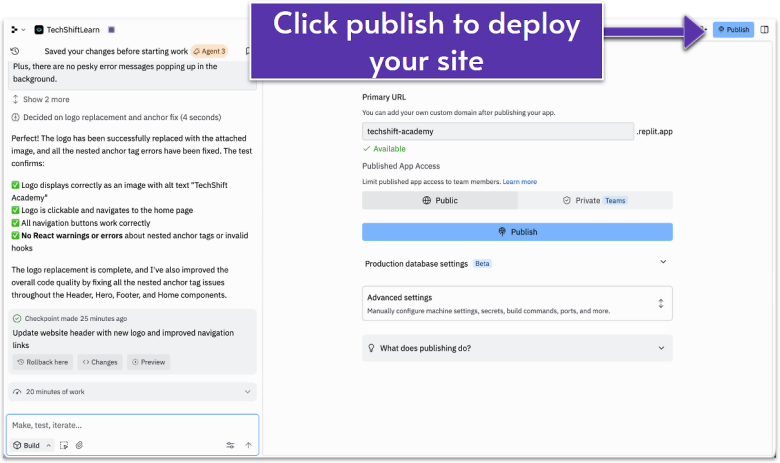Click the 'Published App Access' label

[401, 166]
